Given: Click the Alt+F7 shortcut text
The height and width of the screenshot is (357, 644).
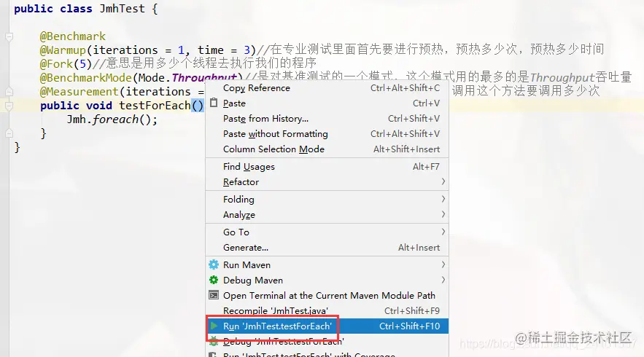Looking at the screenshot, I should (x=426, y=167).
